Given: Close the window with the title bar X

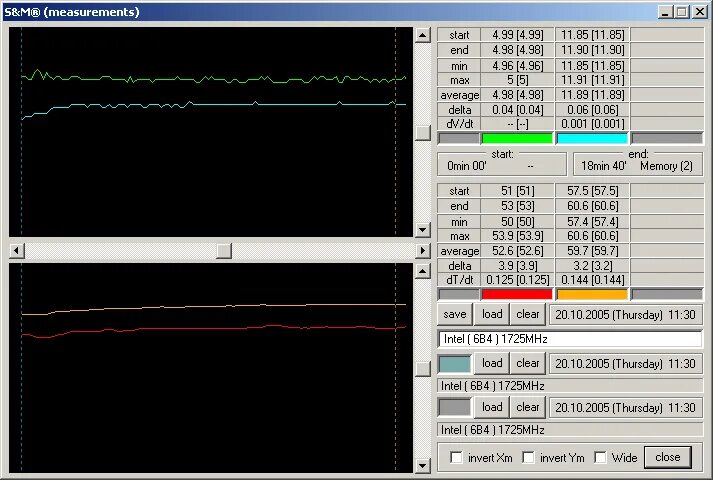Looking at the screenshot, I should 700,12.
